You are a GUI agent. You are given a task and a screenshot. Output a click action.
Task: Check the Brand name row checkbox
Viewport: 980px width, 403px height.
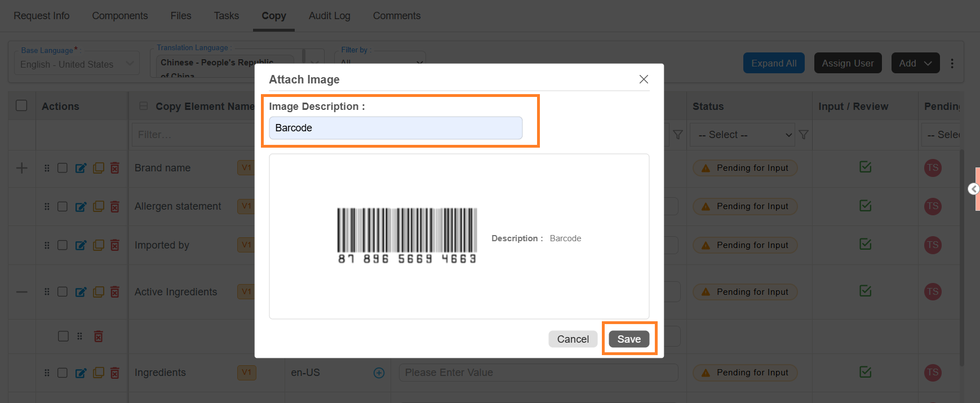pos(63,168)
